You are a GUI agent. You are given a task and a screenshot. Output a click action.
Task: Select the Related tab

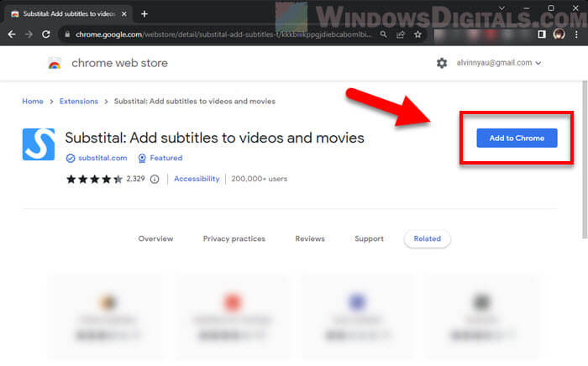pos(427,239)
